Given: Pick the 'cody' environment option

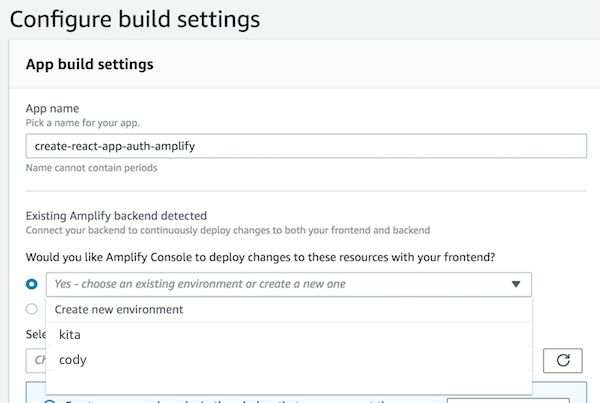Looking at the screenshot, I should pos(289,360).
